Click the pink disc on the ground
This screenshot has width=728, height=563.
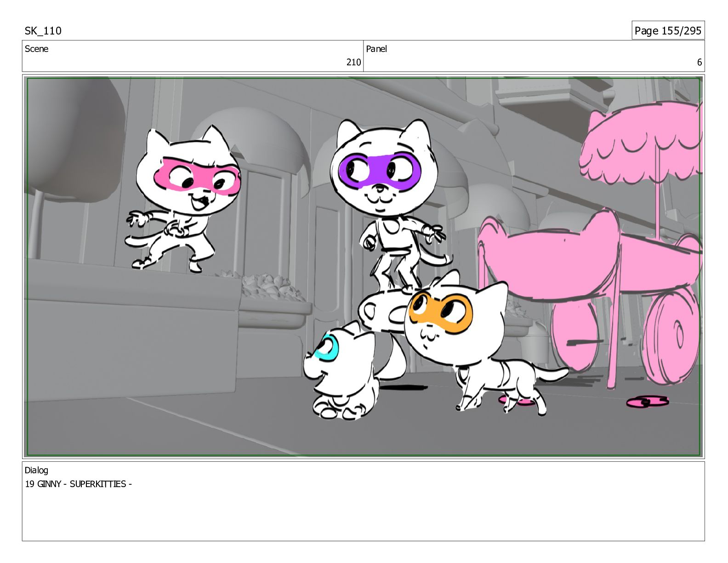(x=648, y=402)
